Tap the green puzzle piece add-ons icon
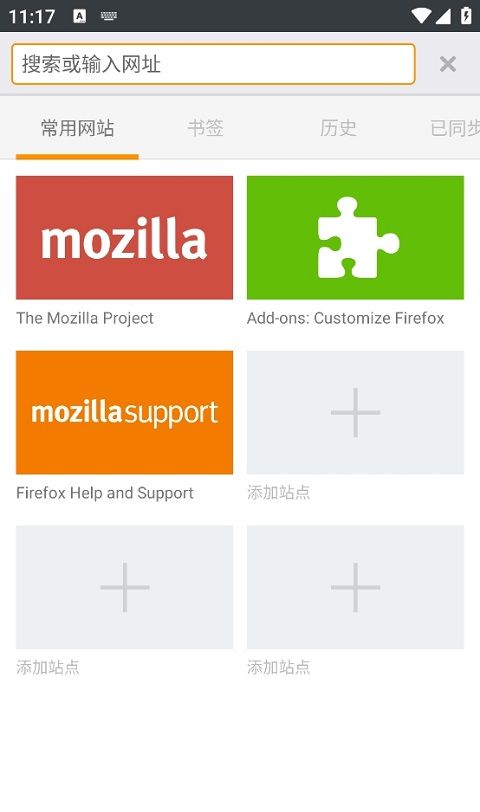Viewport: 480px width, 812px height. [x=355, y=238]
